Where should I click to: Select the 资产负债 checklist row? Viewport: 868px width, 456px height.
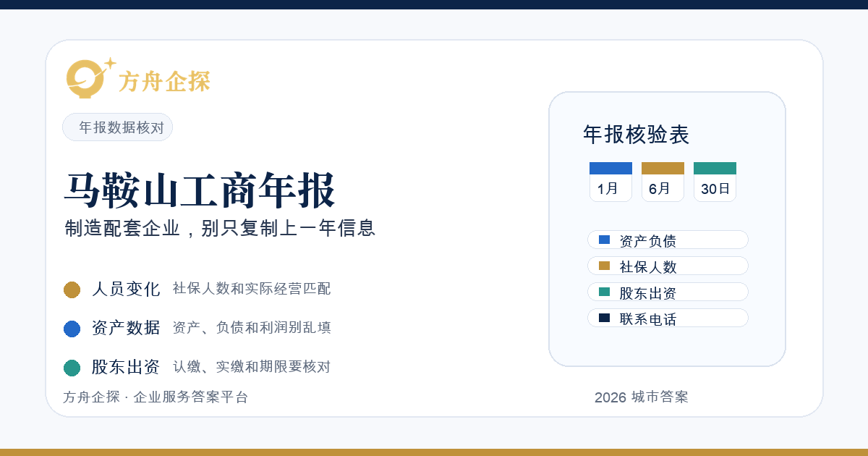(668, 240)
